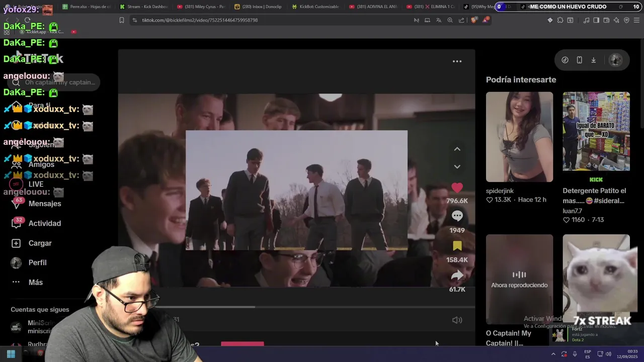Seek on the video progress bar
The width and height of the screenshot is (644, 362).
(296, 307)
